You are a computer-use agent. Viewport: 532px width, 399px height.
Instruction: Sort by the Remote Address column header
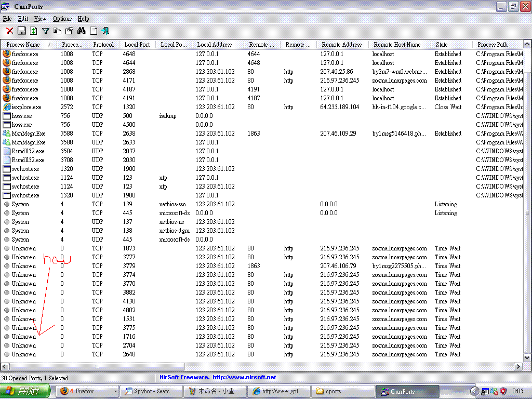[x=342, y=45]
